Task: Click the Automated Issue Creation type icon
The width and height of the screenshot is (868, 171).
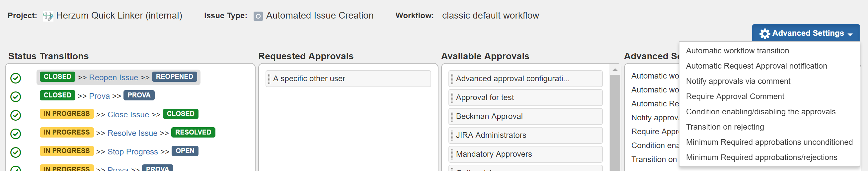Action: click(x=258, y=16)
